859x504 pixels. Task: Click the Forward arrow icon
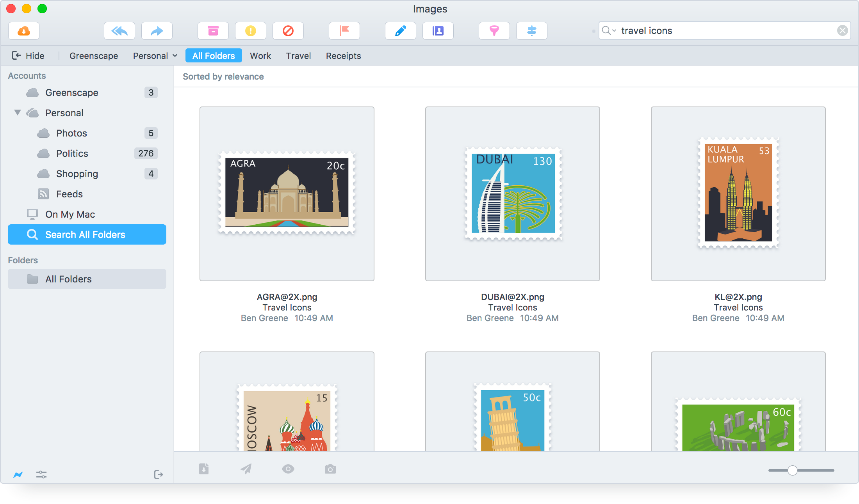157,31
